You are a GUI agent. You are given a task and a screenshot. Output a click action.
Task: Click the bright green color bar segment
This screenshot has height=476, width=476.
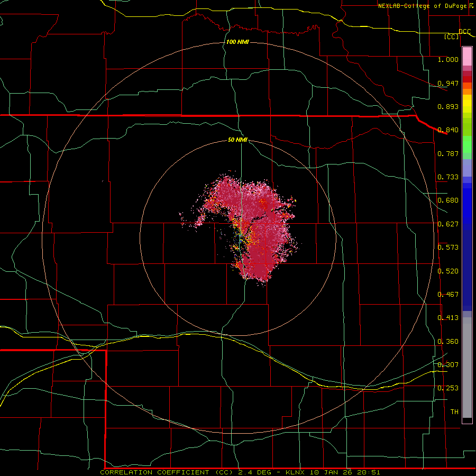pyautogui.click(x=467, y=144)
